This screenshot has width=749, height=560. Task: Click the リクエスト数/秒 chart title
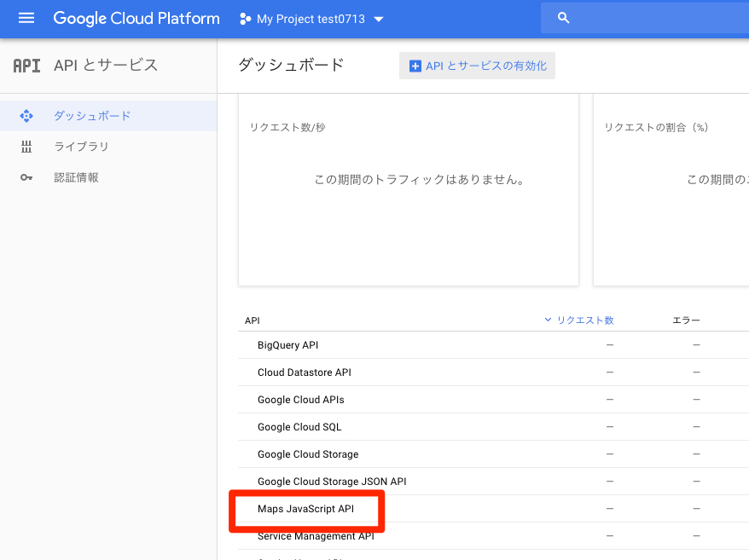click(287, 128)
